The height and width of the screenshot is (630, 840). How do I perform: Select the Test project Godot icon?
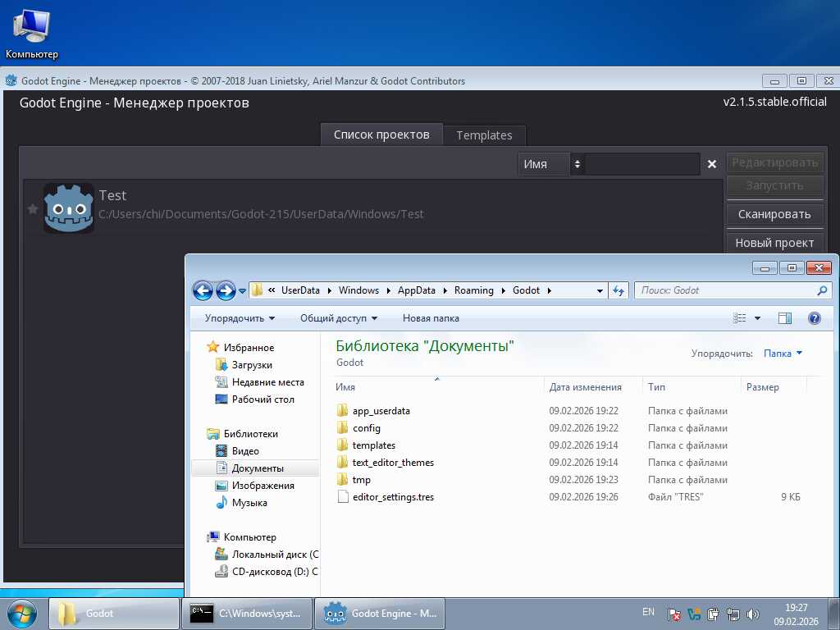point(68,208)
